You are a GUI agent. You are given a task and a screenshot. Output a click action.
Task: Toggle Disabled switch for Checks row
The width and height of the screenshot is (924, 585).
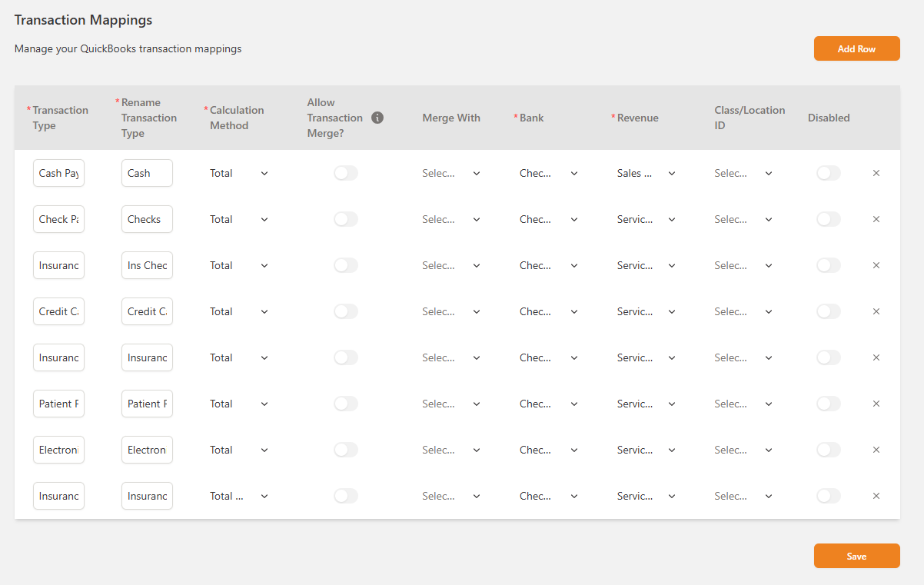[828, 219]
